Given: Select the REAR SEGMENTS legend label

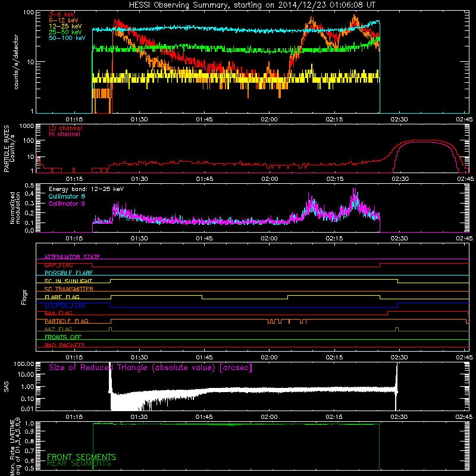Looking at the screenshot, I should pos(79,464).
